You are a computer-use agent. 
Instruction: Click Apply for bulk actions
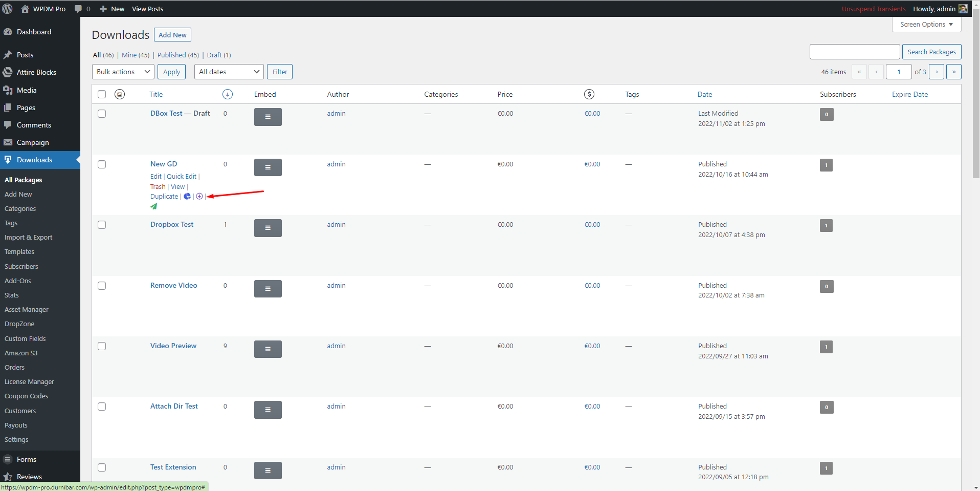tap(171, 72)
